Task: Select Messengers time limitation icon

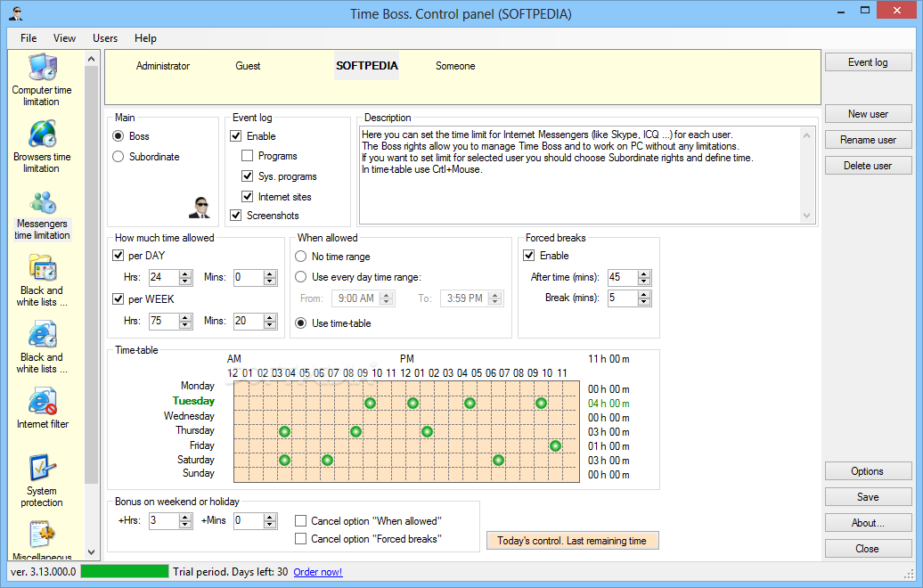Action: [43, 202]
